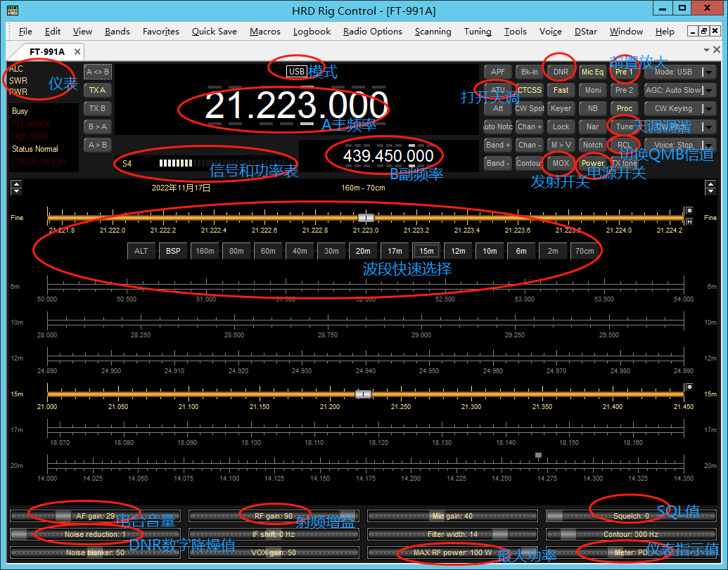Adjust the Filter width slider

[453, 534]
